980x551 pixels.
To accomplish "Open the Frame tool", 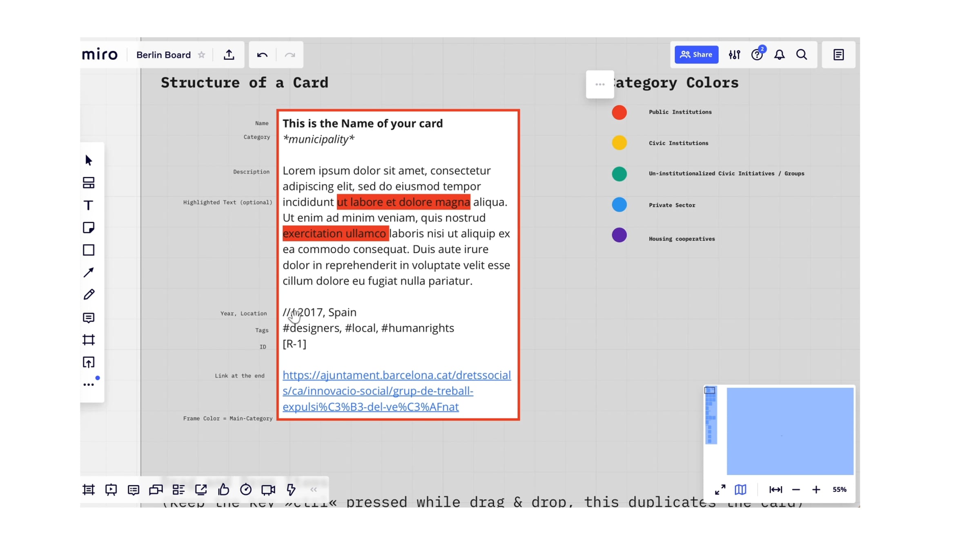I will tap(89, 340).
